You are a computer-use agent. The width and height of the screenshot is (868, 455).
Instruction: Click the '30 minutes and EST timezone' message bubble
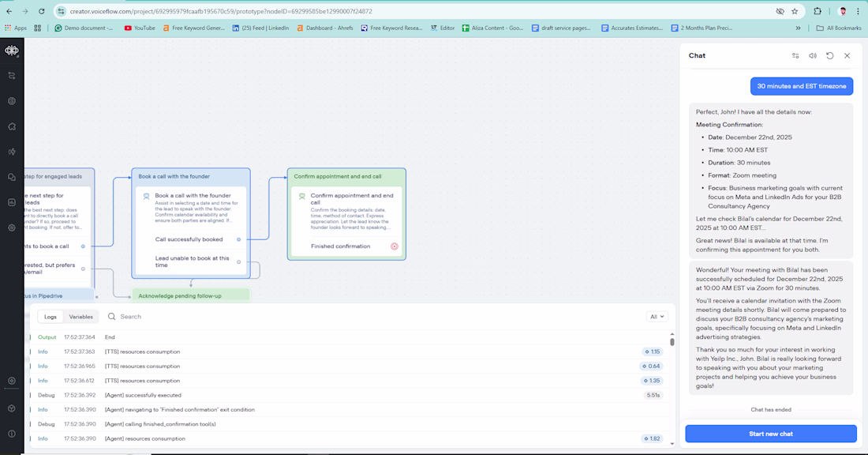(802, 86)
